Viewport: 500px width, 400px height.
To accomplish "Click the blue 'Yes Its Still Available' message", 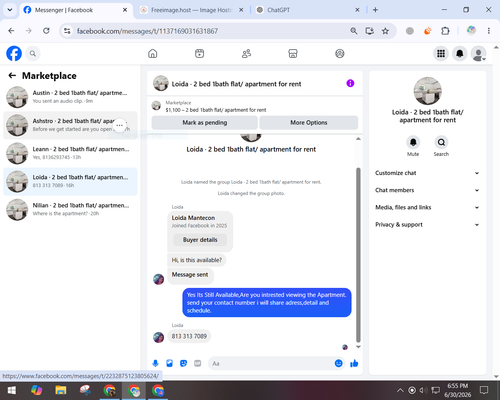I will point(267,303).
